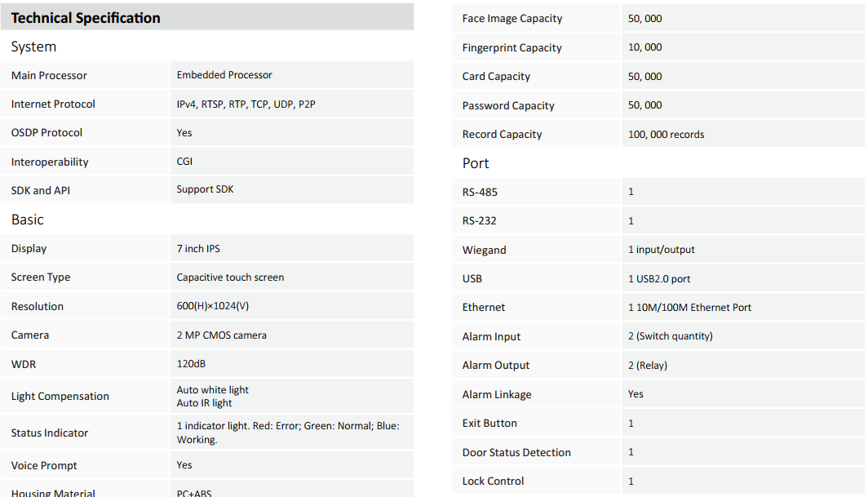Click the Face Image Capacity label
Image resolution: width=868 pixels, height=497 pixels.
click(511, 19)
